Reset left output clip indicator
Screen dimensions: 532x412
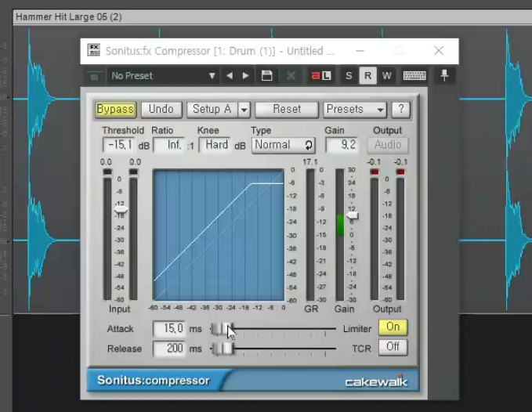pos(375,172)
